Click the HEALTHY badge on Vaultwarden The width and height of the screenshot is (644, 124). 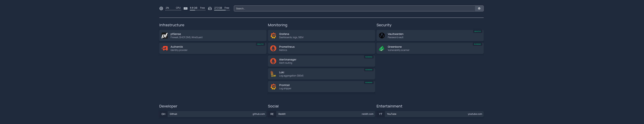pyautogui.click(x=477, y=31)
